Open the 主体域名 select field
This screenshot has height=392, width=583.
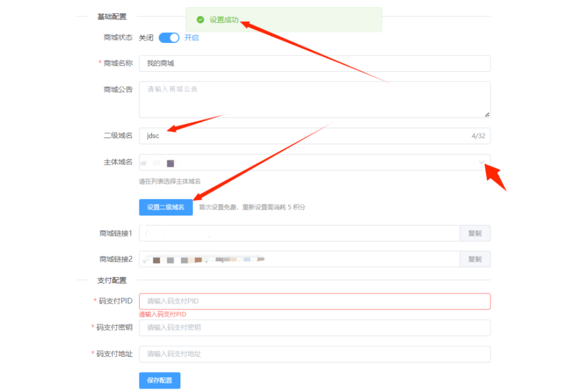point(310,162)
